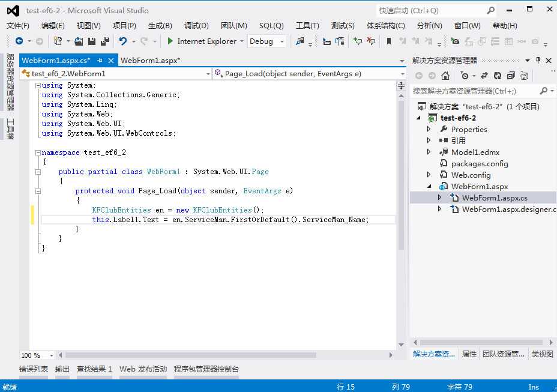The width and height of the screenshot is (557, 392).
Task: Click the editor horizontal scrollbar thumb
Action: pyautogui.click(x=190, y=355)
